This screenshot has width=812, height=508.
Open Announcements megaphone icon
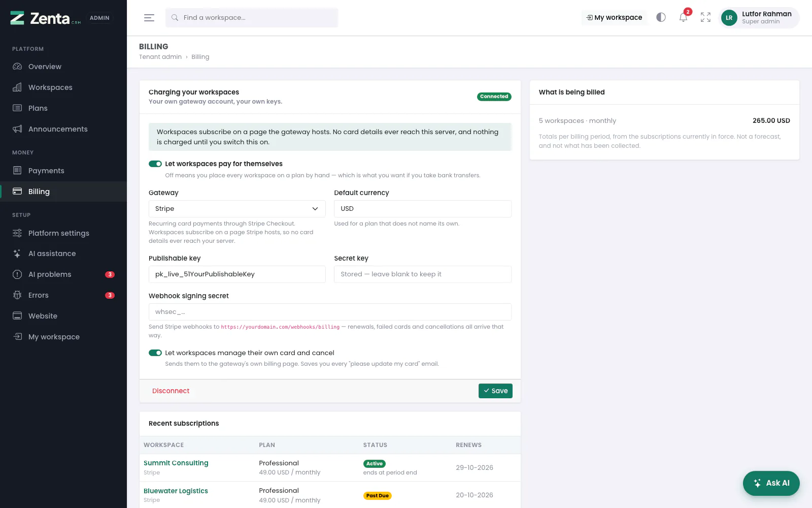pyautogui.click(x=17, y=129)
